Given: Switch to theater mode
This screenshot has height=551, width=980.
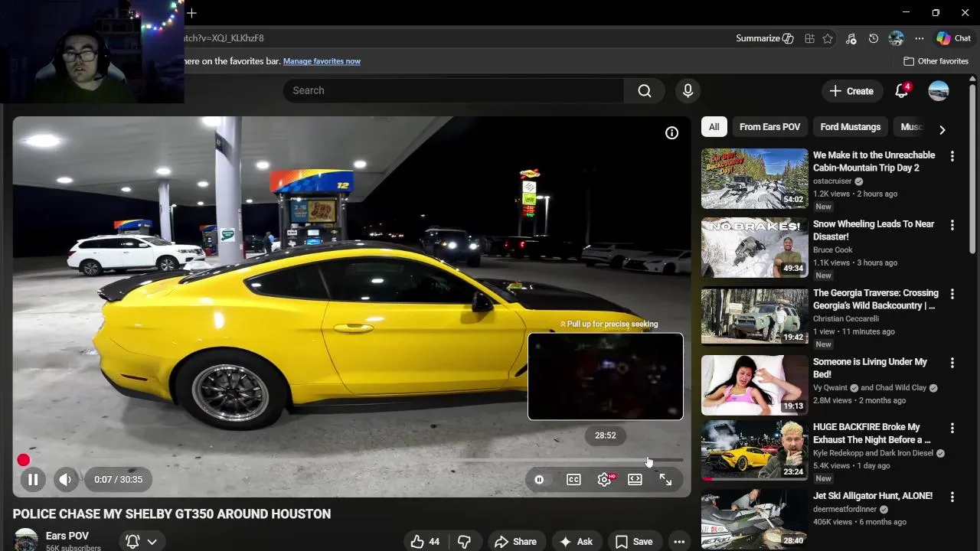Looking at the screenshot, I should [635, 480].
